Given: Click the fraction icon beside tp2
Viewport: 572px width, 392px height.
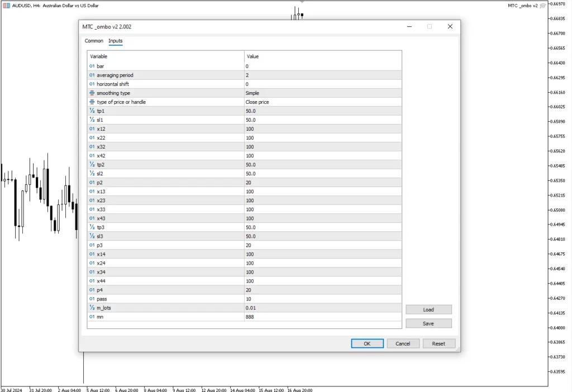Looking at the screenshot, I should (92, 165).
